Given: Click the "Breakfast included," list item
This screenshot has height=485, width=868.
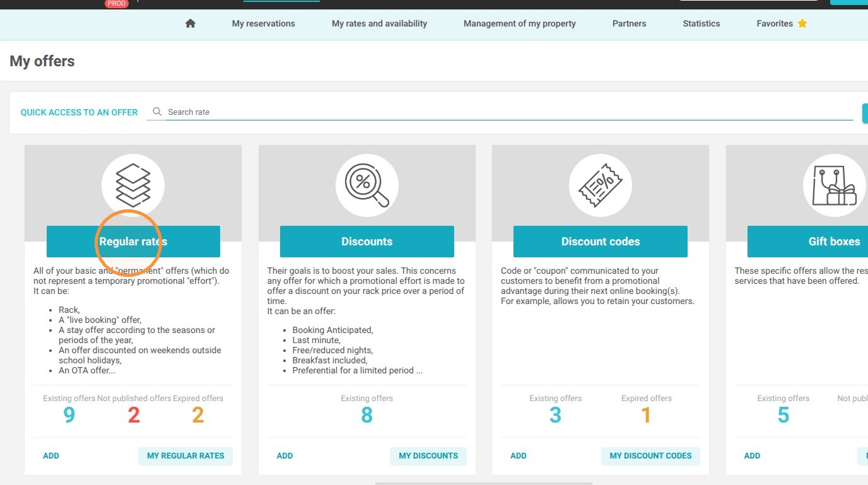Looking at the screenshot, I should click(330, 360).
